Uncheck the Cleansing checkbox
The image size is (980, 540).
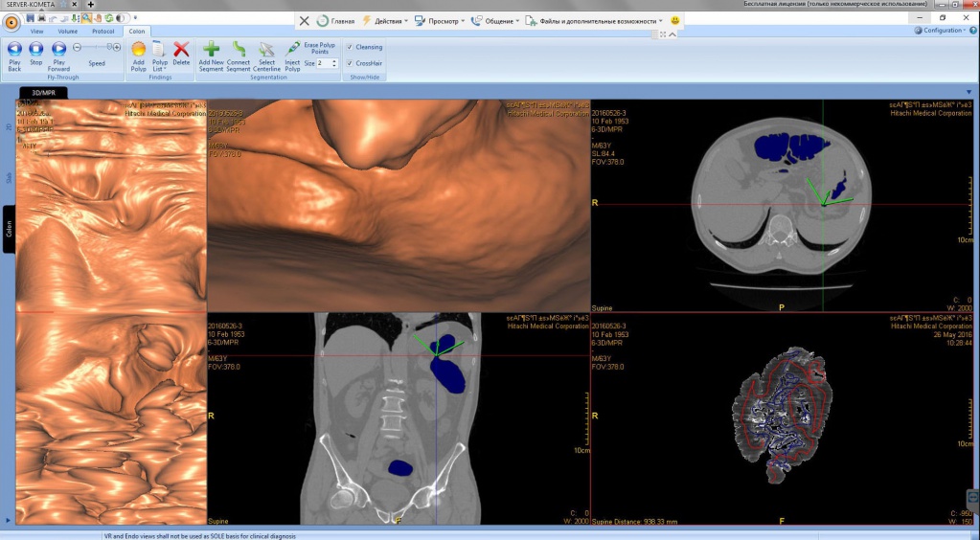(351, 47)
